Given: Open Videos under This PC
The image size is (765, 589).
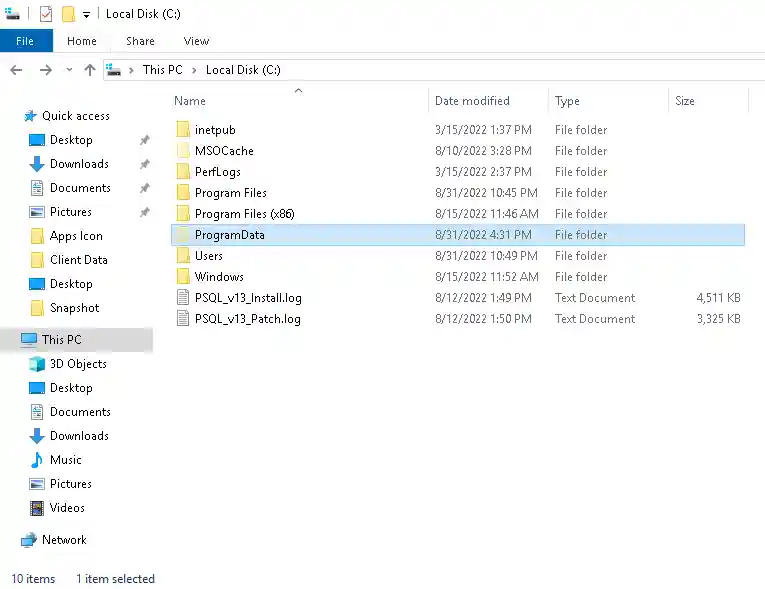Looking at the screenshot, I should tap(67, 508).
